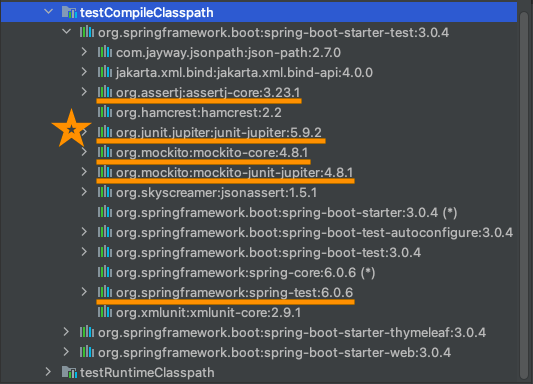Viewport: 533px width, 384px height.
Task: Click library icon of spring-boot-test:3.0.4
Action: [x=105, y=252]
